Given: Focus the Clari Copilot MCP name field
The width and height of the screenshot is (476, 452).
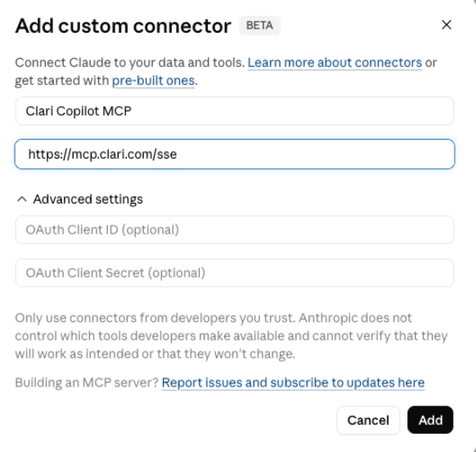Looking at the screenshot, I should pos(235,111).
